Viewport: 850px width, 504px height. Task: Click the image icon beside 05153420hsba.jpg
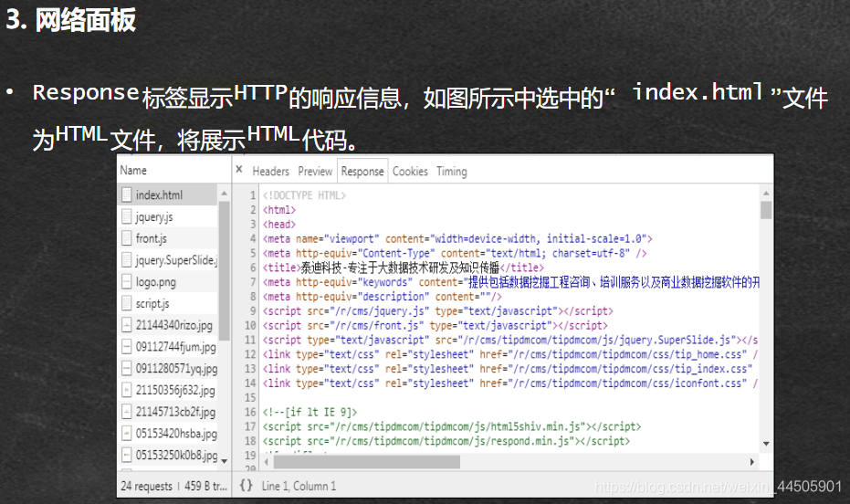point(126,433)
